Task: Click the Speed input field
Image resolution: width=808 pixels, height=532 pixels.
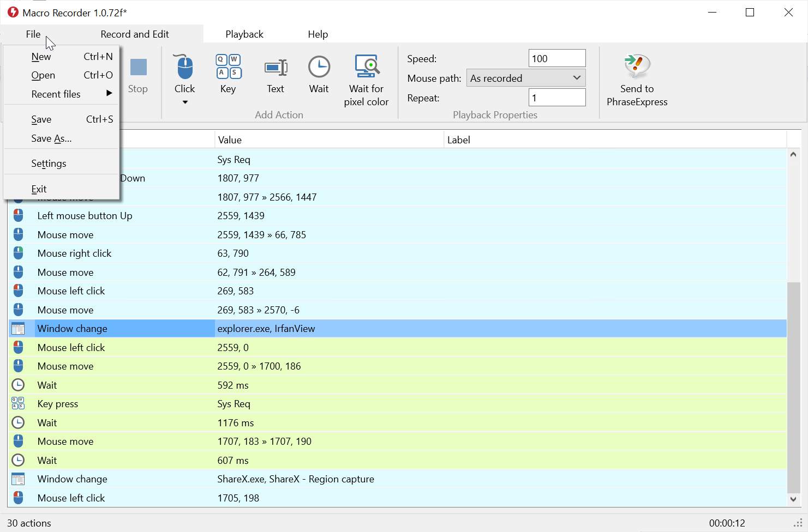Action: click(x=557, y=58)
